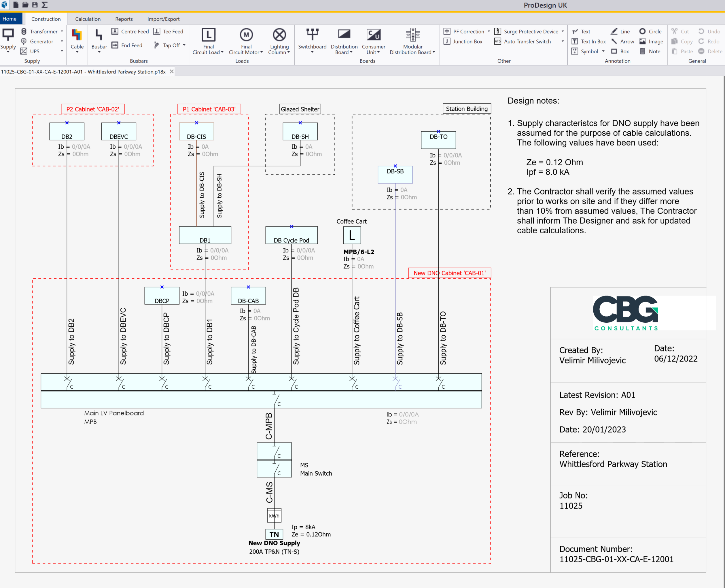This screenshot has height=588, width=725.
Task: Select the Whittlesford Parkway Station.p18x document tab
Action: pyautogui.click(x=83, y=71)
